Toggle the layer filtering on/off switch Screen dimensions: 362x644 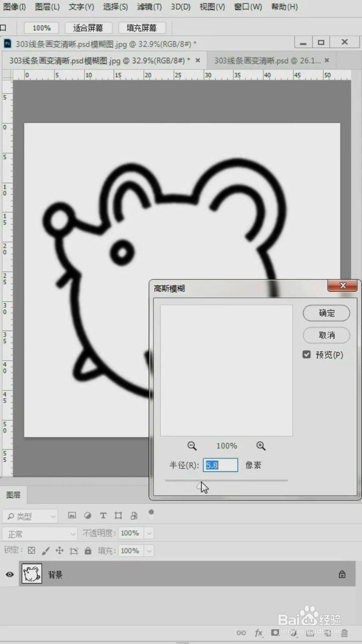click(x=151, y=513)
